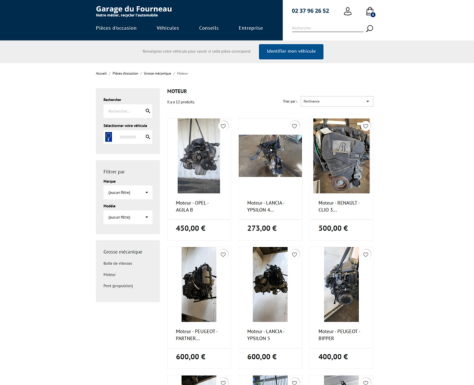This screenshot has width=474, height=385.
Task: Open Pont (propulsion) category
Action: click(118, 286)
